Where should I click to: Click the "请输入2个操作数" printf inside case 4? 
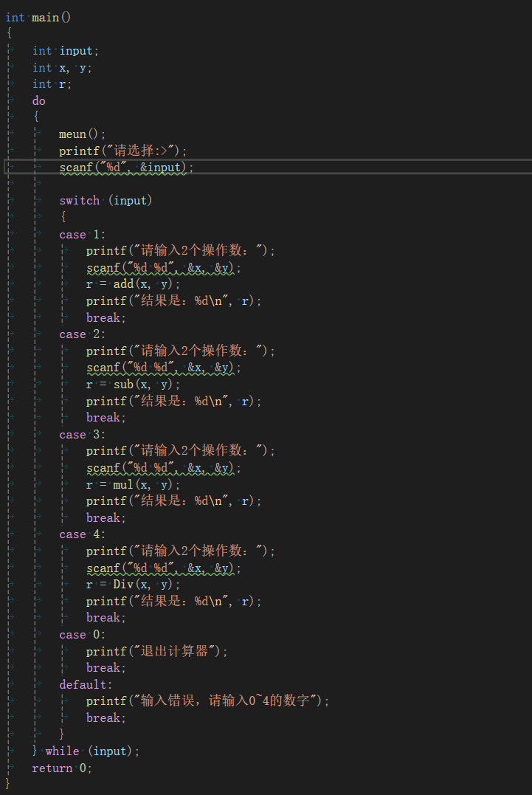pos(180,551)
